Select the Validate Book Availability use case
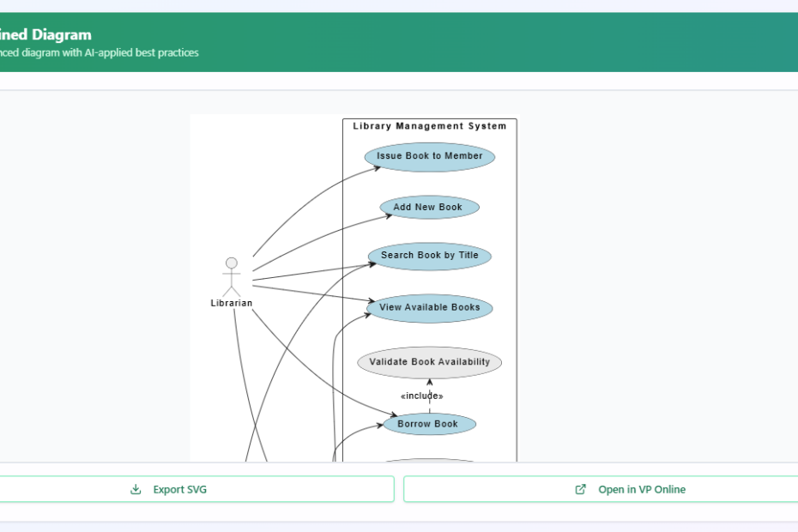The width and height of the screenshot is (798, 532). click(428, 361)
